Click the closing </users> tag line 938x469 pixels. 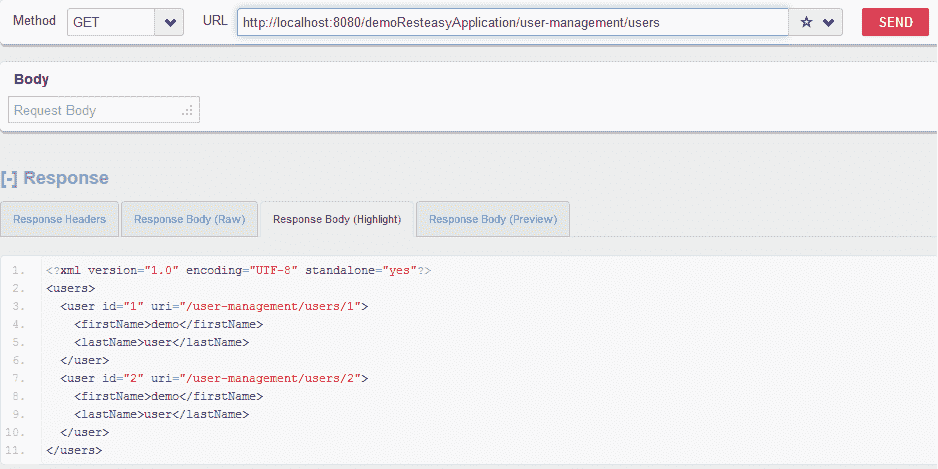pyautogui.click(x=74, y=450)
